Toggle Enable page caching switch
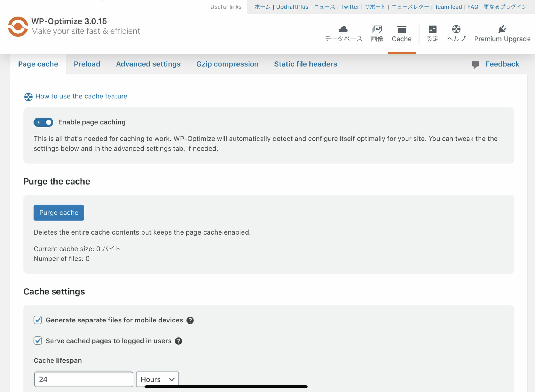535x392 pixels. (x=43, y=122)
